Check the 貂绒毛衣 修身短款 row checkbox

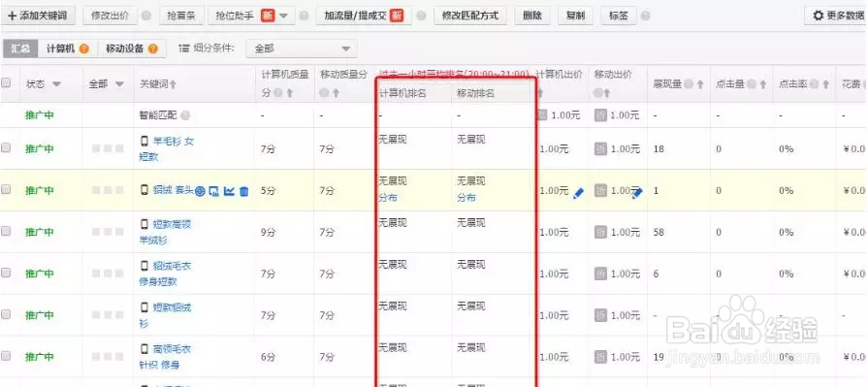click(6, 273)
